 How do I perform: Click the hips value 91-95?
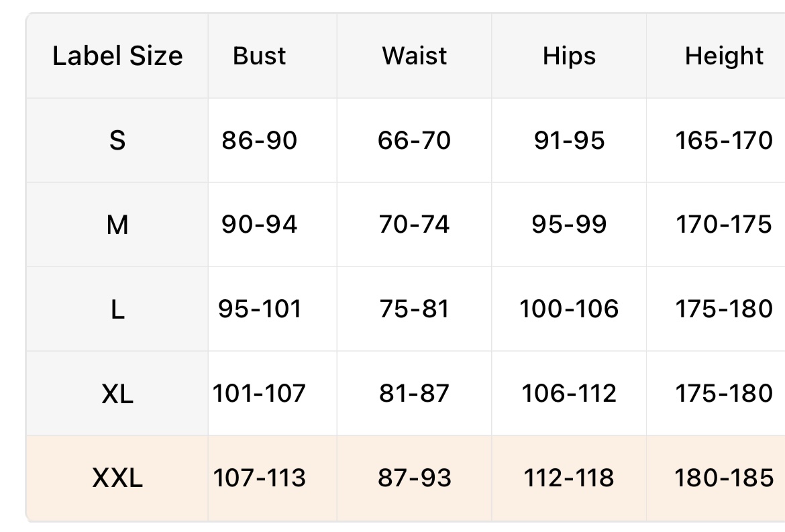(x=569, y=140)
